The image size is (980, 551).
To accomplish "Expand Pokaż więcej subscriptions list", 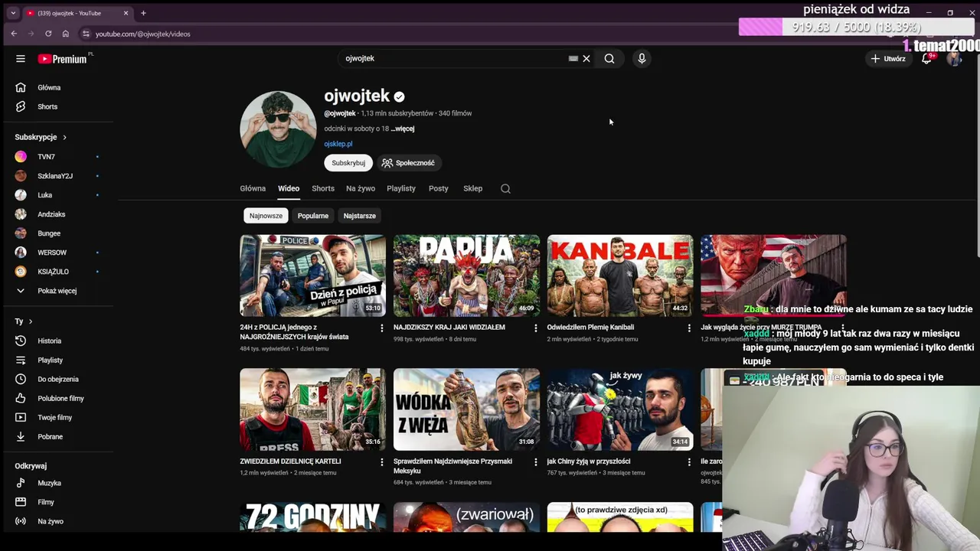I will point(58,291).
